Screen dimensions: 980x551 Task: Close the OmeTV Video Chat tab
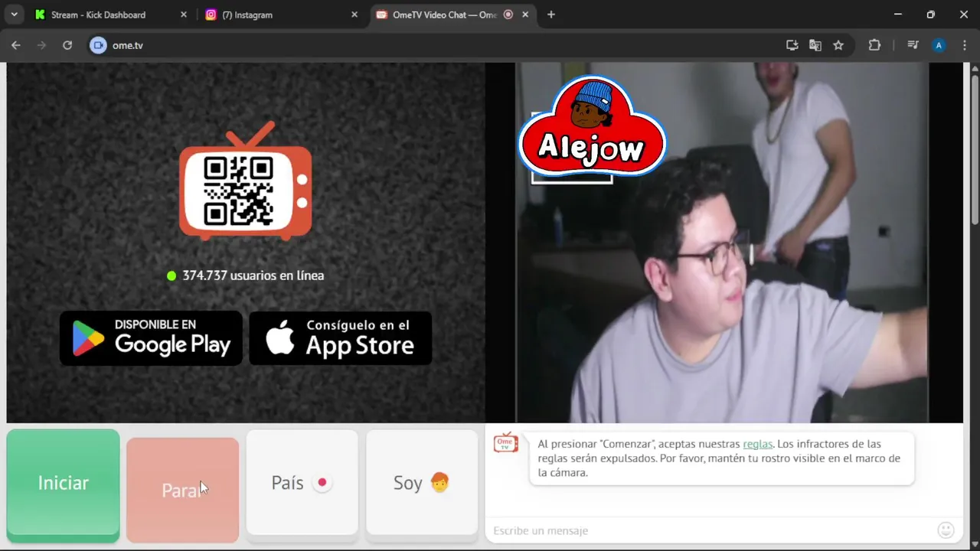click(526, 15)
